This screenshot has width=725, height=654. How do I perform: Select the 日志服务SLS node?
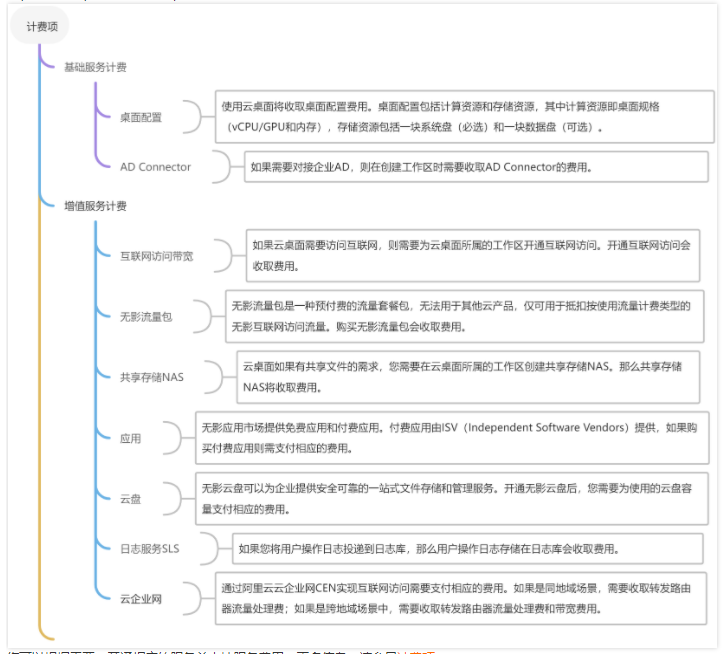click(150, 549)
